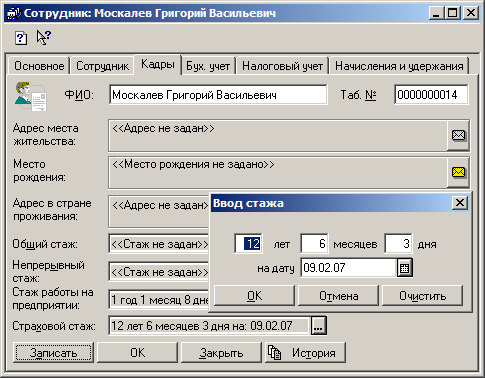Close the Ввод стажа dialog
Image resolution: width=485 pixels, height=378 pixels.
[460, 203]
